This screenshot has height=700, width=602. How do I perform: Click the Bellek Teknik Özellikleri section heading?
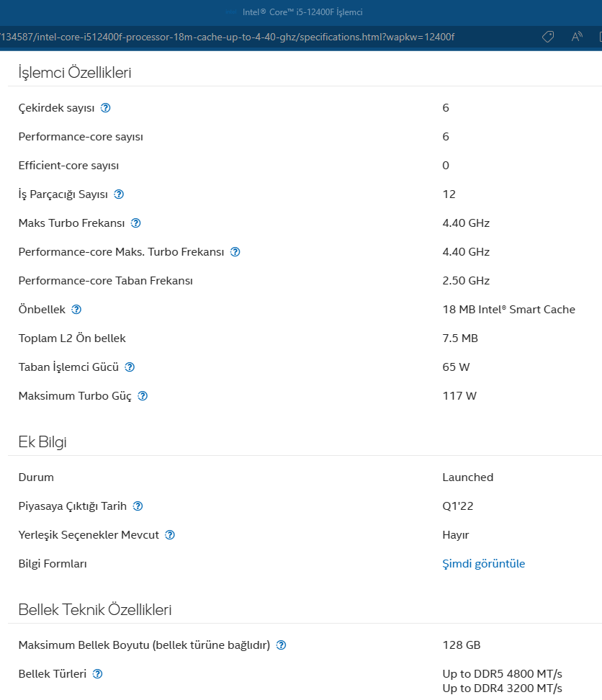(95, 610)
